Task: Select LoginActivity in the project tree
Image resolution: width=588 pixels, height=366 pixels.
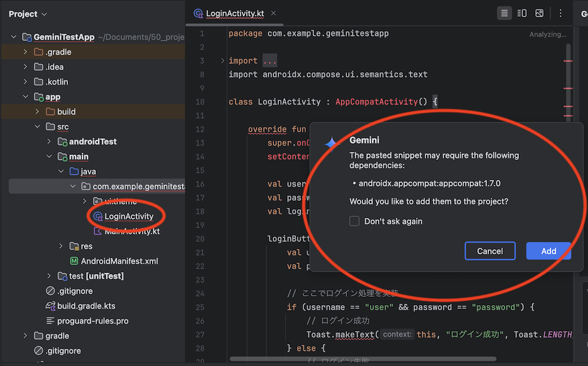Action: coord(128,217)
